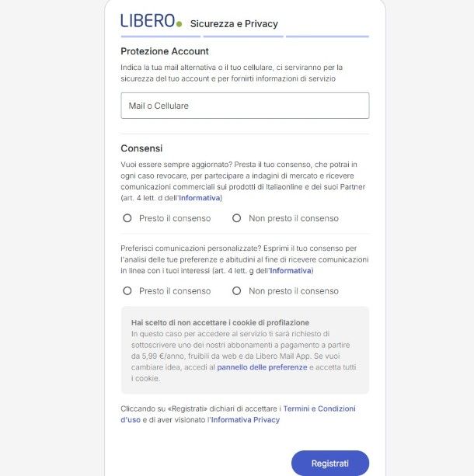The width and height of the screenshot is (474, 476).
Task: Click the middle progress step bar segment
Action: (x=244, y=36)
